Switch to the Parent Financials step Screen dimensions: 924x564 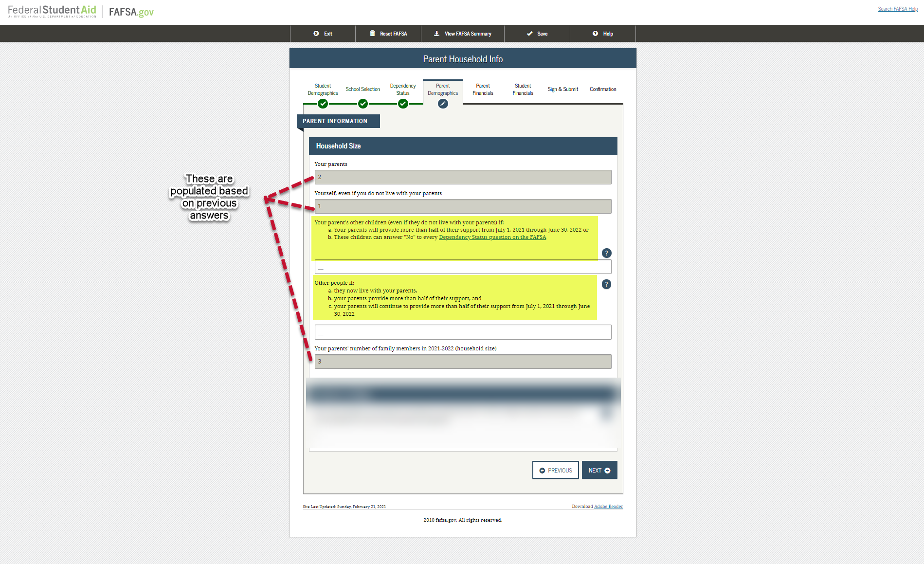click(483, 90)
